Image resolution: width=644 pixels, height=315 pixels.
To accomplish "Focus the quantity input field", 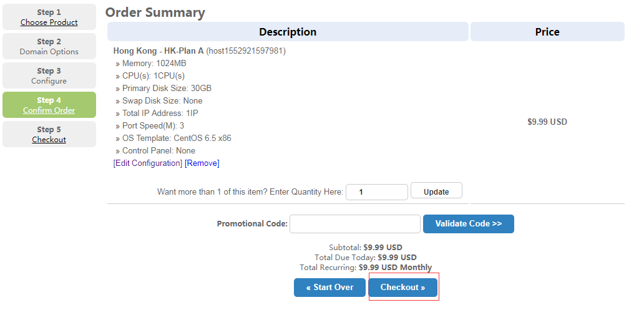I will (x=376, y=192).
